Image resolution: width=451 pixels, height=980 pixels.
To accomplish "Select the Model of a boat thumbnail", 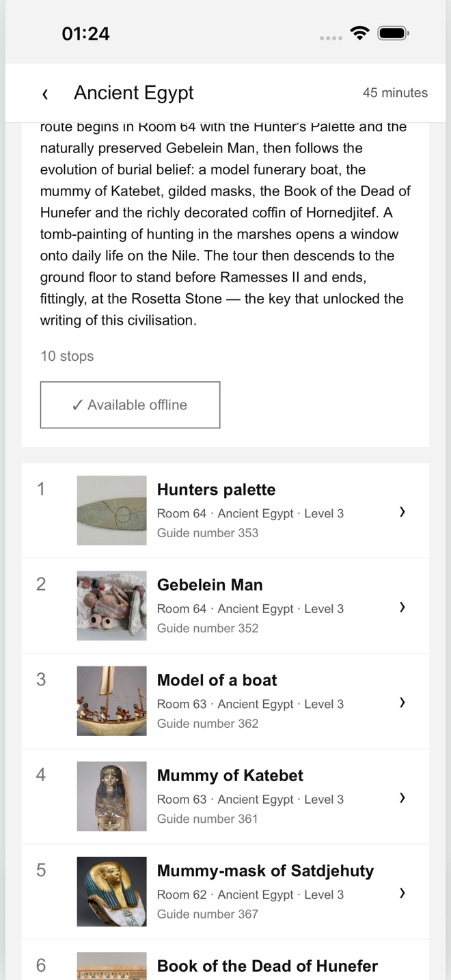I will [x=111, y=701].
